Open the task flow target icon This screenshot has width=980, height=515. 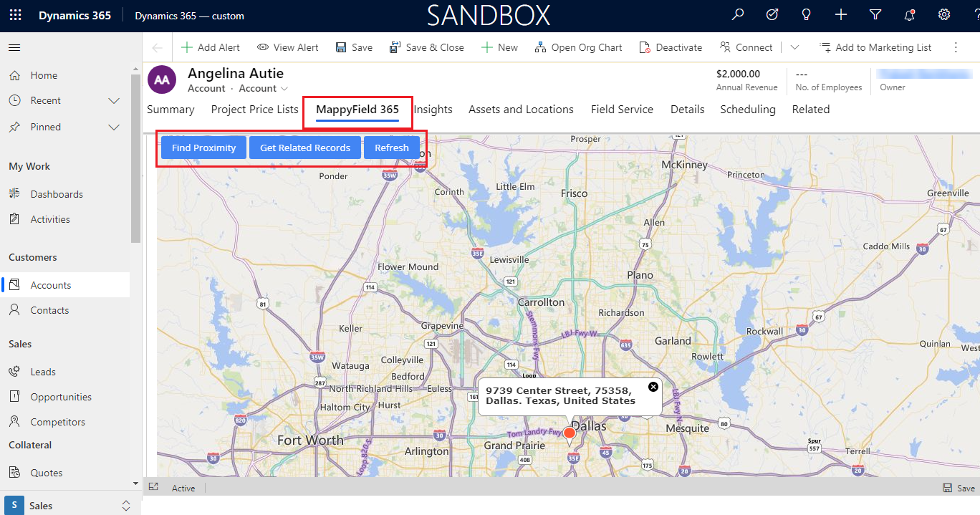click(x=772, y=15)
